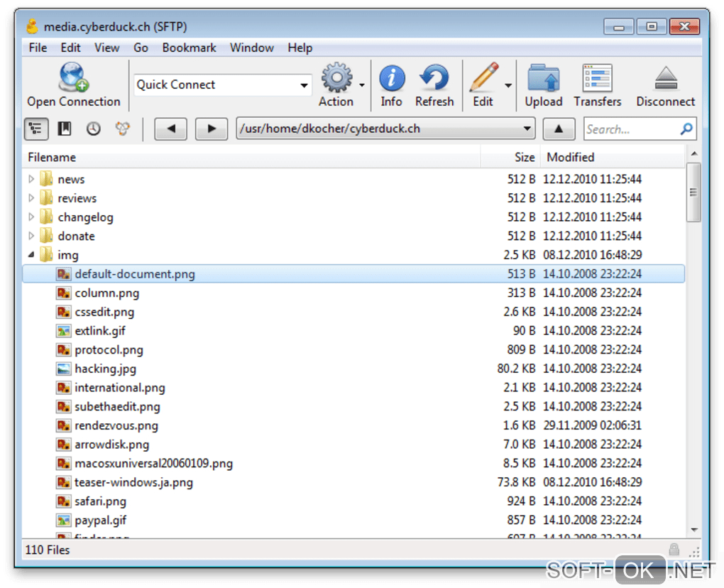The height and width of the screenshot is (588, 724).
Task: Select the international.png file
Action: [119, 388]
